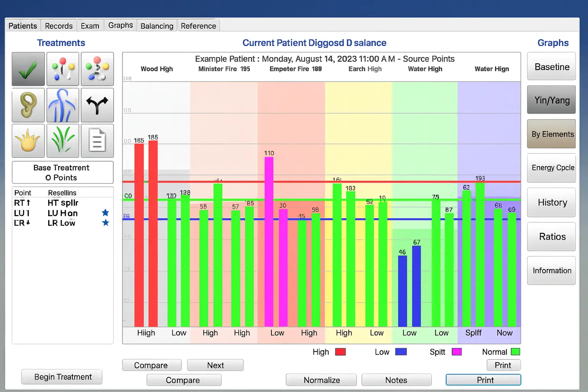The width and height of the screenshot is (588, 392).
Task: Click the Normalize button
Action: (321, 380)
